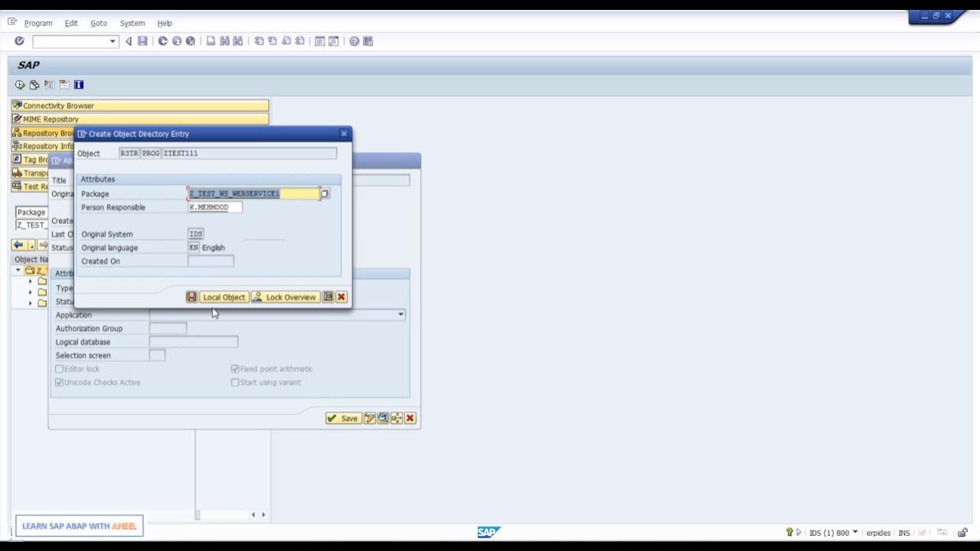Toggle the Start using variant checkbox
The height and width of the screenshot is (551, 980).
(x=235, y=382)
